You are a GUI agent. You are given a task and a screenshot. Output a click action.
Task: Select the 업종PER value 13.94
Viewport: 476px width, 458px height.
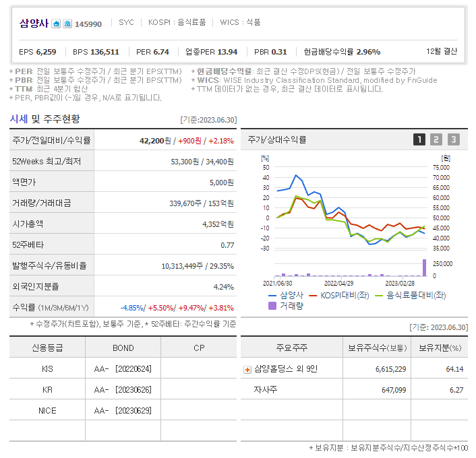pyautogui.click(x=227, y=52)
